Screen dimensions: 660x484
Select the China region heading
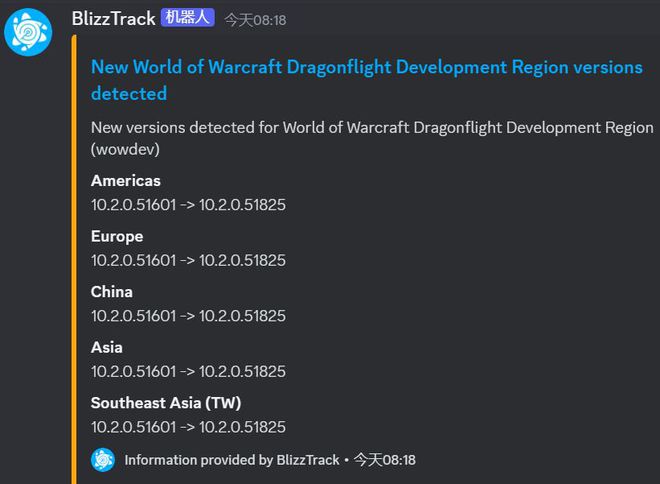pyautogui.click(x=112, y=292)
